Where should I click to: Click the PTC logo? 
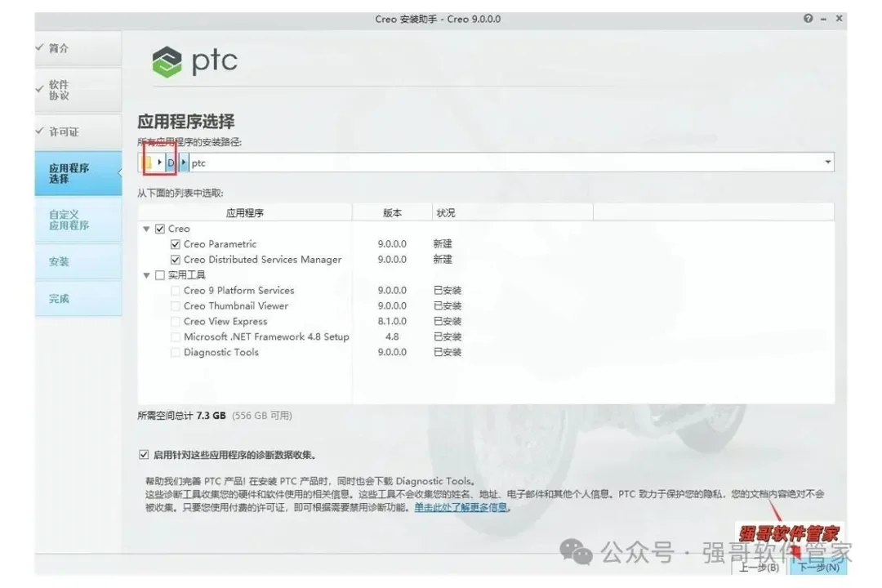click(x=194, y=61)
